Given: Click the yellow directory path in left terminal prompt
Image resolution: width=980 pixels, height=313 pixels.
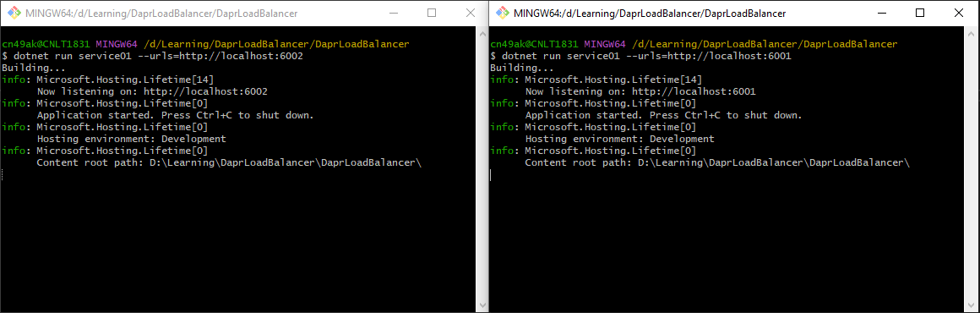Looking at the screenshot, I should tap(276, 45).
